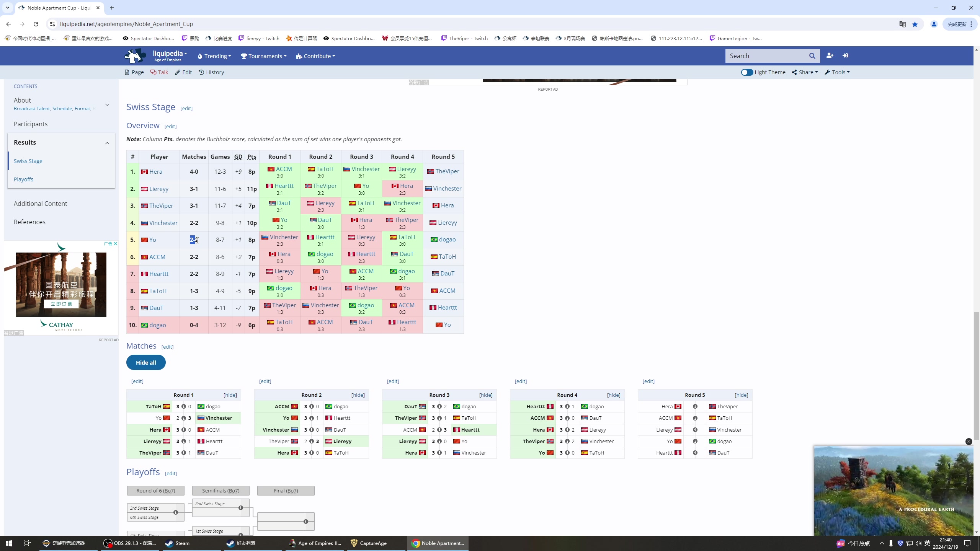Bookmark page with star icon
Image resolution: width=980 pixels, height=551 pixels.
click(x=915, y=24)
